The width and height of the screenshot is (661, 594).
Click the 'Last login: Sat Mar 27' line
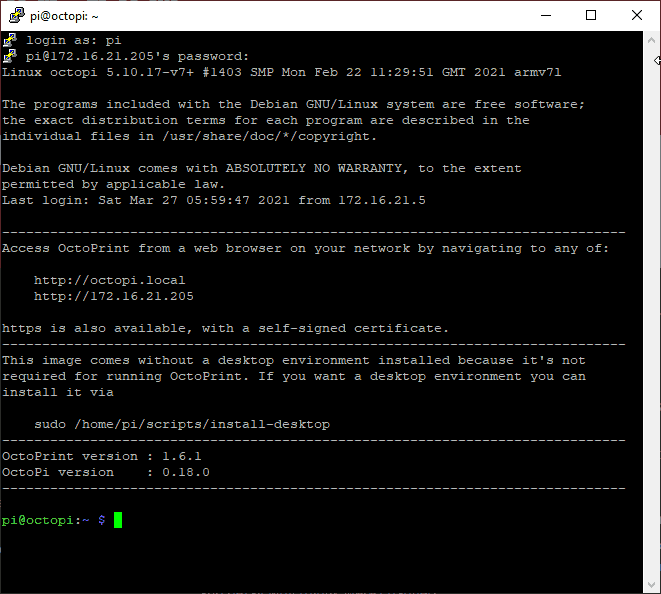[x=214, y=200]
